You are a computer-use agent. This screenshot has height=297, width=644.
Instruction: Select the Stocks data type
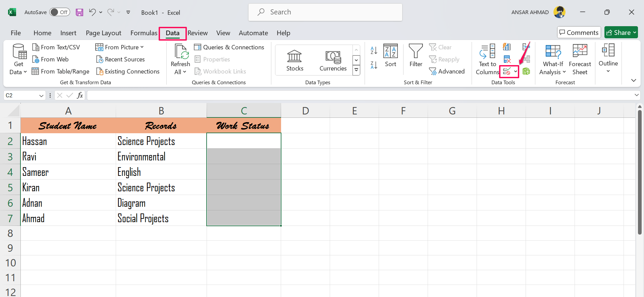click(x=295, y=60)
